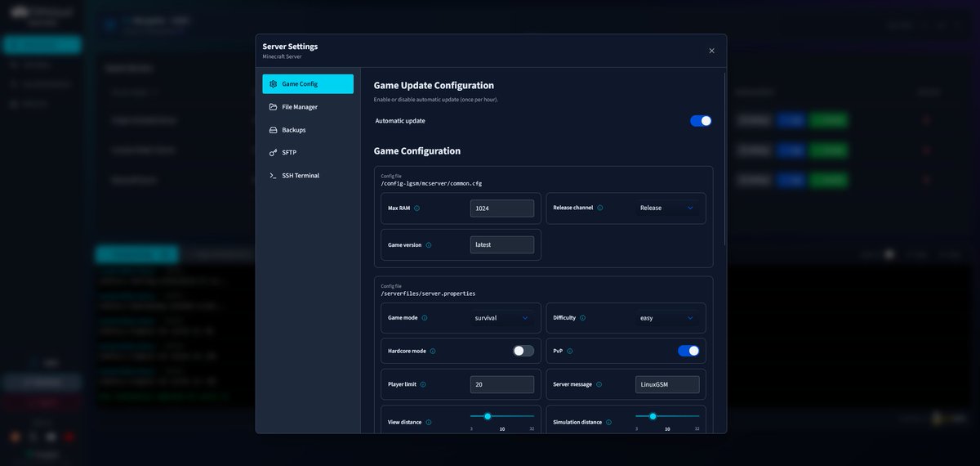The width and height of the screenshot is (980, 466).
Task: Click the /config-lgsm/mcserver/common.cfg path text
Action: click(x=431, y=183)
